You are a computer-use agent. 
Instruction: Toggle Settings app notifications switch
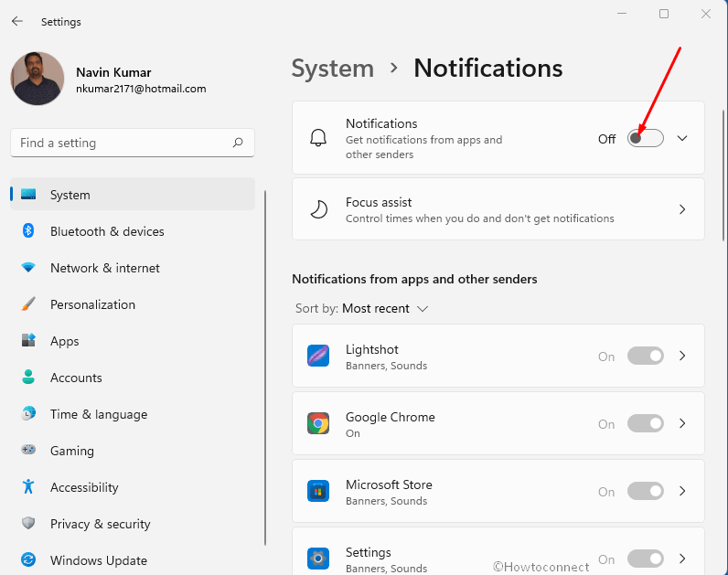(646, 559)
